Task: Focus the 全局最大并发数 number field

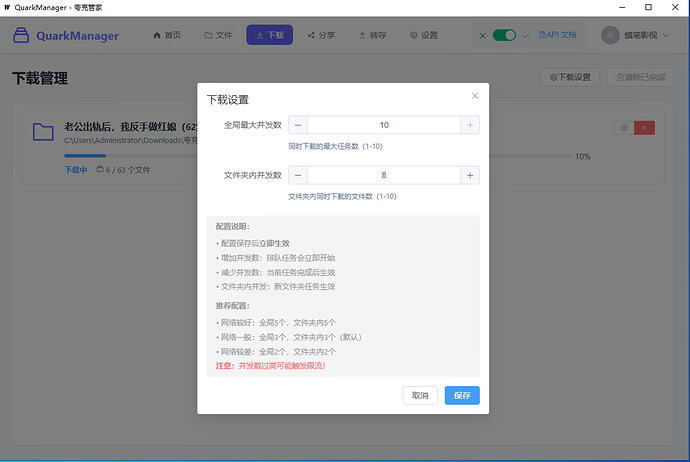Action: click(384, 125)
